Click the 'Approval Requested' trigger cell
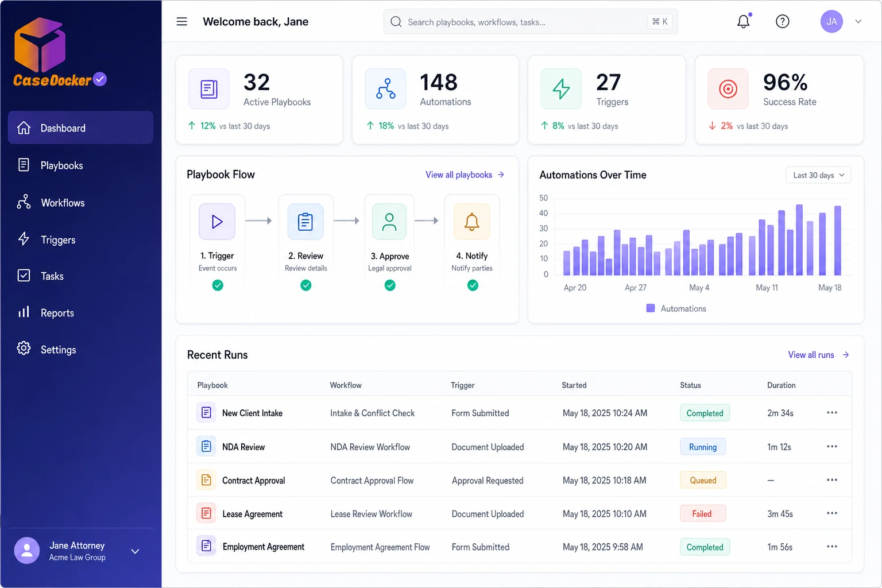Viewport: 882px width, 588px height. coord(488,481)
